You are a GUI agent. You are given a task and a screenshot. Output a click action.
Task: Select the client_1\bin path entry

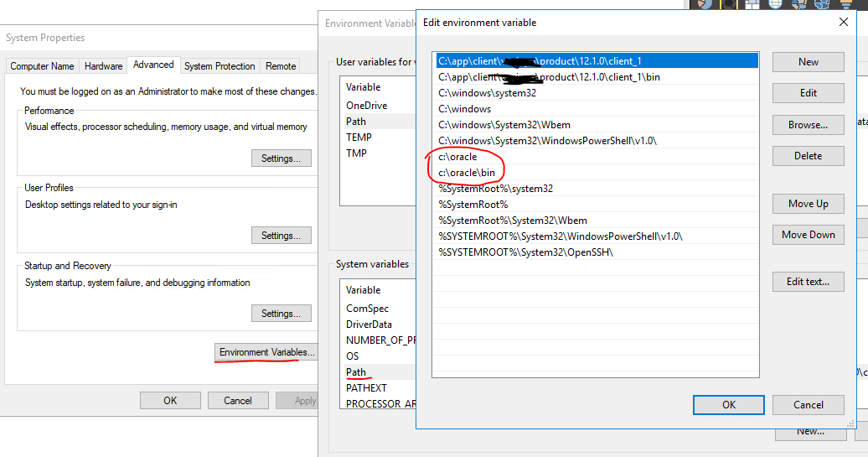pyautogui.click(x=597, y=77)
